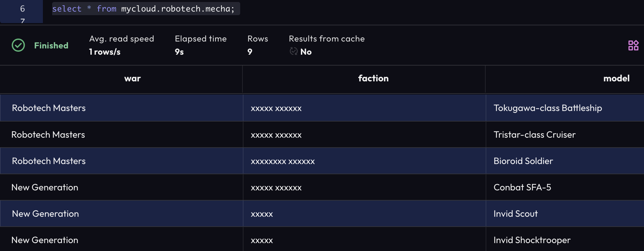Click the model column header
Screen dimensions: 644x251
pos(616,78)
